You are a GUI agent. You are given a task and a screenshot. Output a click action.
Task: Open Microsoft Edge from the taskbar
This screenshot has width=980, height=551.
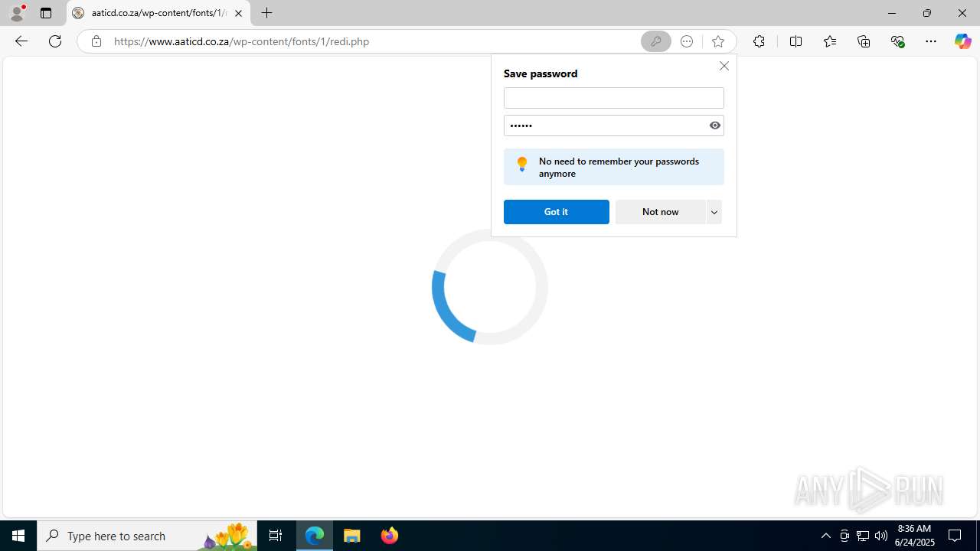tap(315, 536)
